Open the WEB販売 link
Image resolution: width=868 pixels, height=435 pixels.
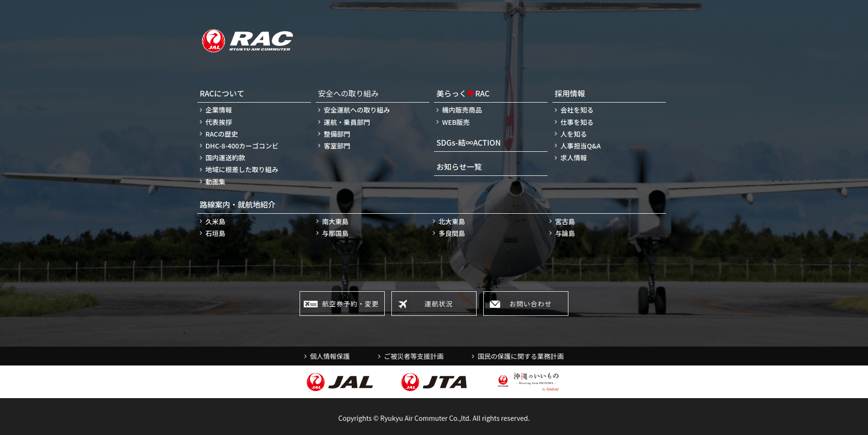pyautogui.click(x=455, y=122)
